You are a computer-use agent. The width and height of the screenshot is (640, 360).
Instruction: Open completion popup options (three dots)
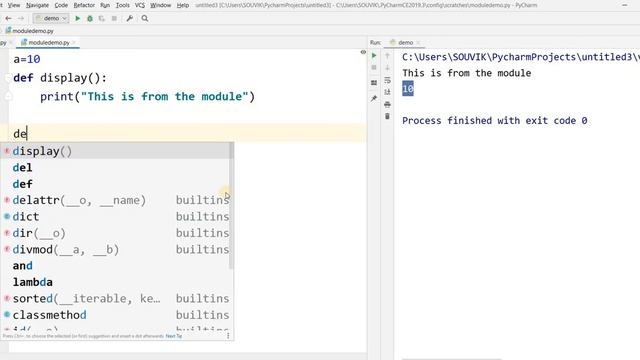tap(228, 336)
